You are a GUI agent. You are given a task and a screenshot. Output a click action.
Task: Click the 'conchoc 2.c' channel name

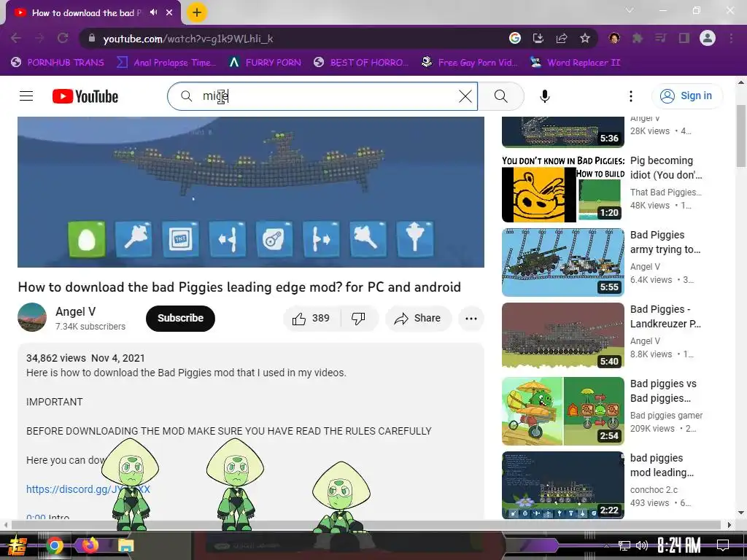coord(654,489)
